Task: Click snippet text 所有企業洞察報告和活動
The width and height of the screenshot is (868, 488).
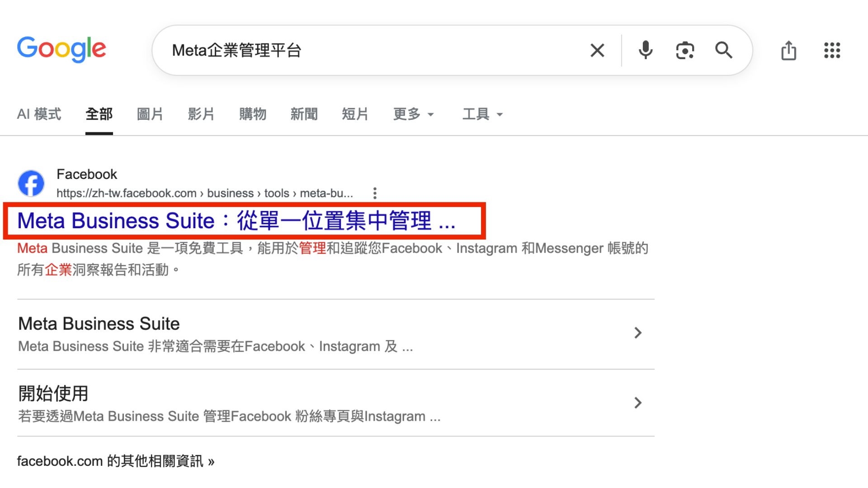Action: [99, 270]
